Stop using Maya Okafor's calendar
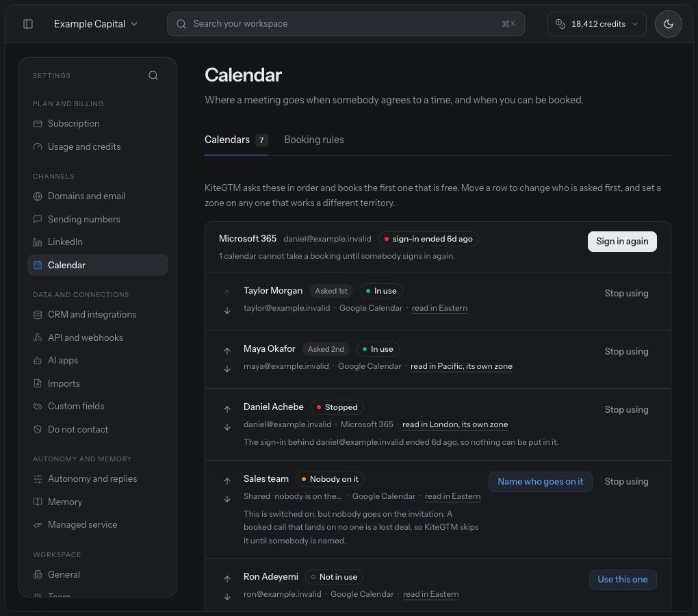The image size is (698, 616). click(x=626, y=352)
